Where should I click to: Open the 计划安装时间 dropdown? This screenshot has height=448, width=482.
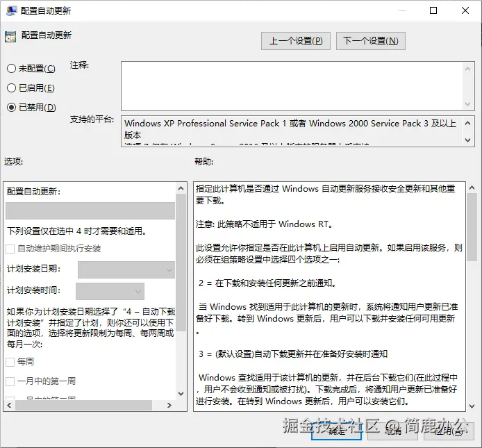pyautogui.click(x=110, y=291)
